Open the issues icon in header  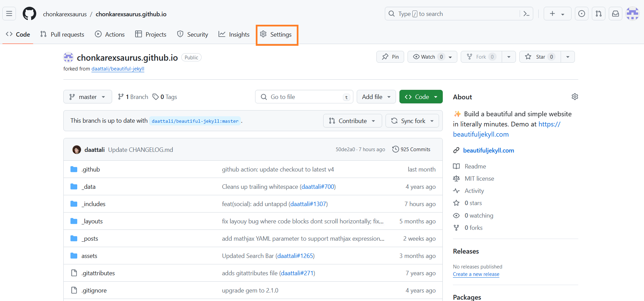(582, 14)
